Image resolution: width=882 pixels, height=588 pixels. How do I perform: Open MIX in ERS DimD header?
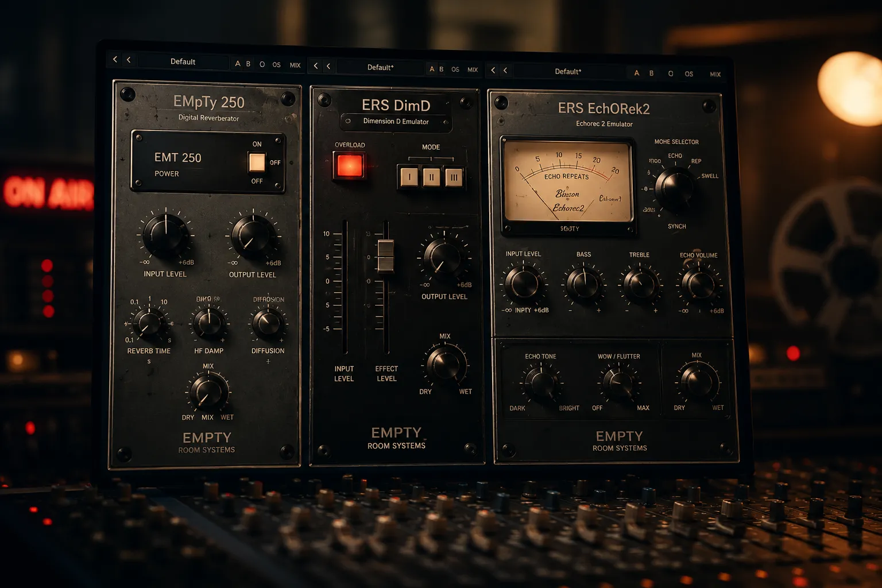[x=473, y=70]
